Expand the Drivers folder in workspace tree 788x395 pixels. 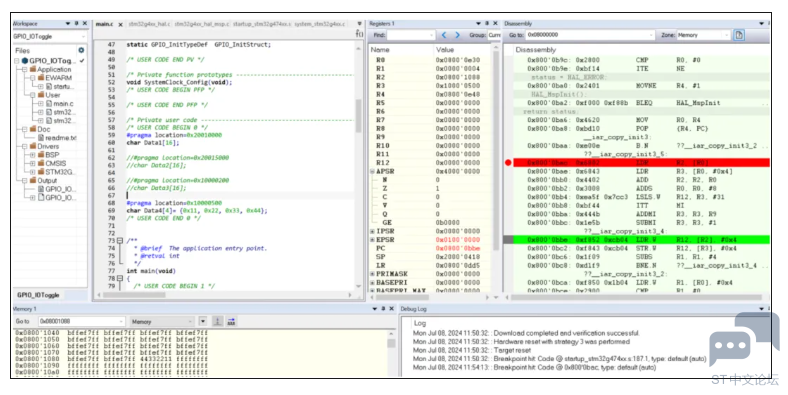(25, 146)
